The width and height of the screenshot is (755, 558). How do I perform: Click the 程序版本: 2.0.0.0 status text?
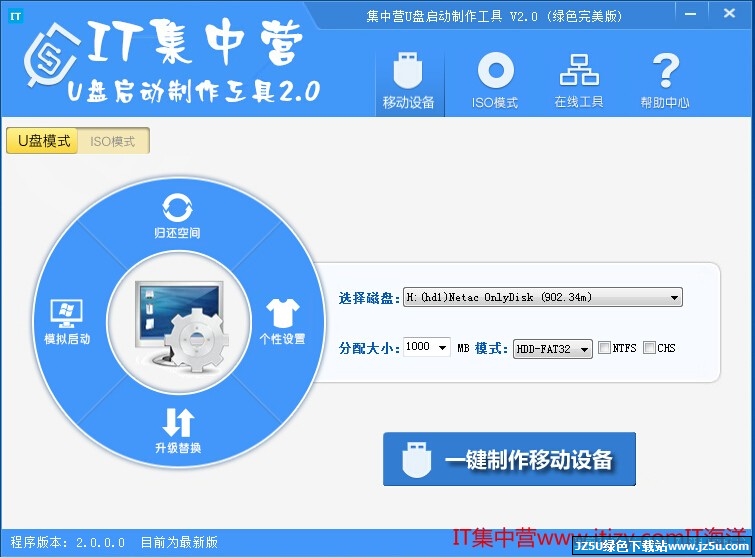click(68, 543)
